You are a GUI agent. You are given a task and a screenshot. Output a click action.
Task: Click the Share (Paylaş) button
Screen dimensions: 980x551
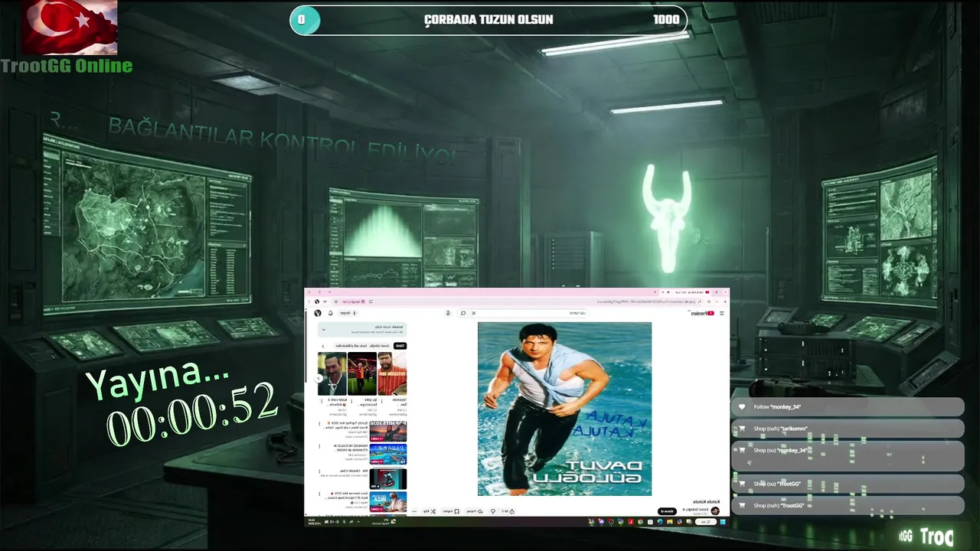(x=475, y=511)
